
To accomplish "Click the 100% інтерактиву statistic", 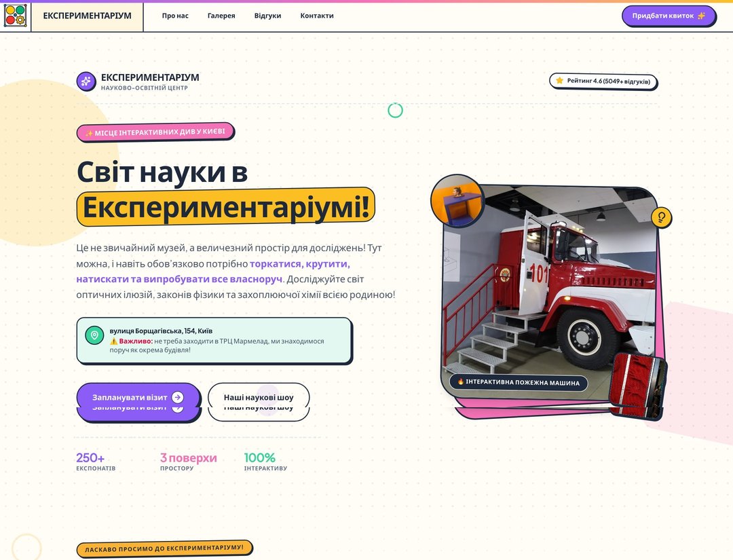I will (265, 462).
